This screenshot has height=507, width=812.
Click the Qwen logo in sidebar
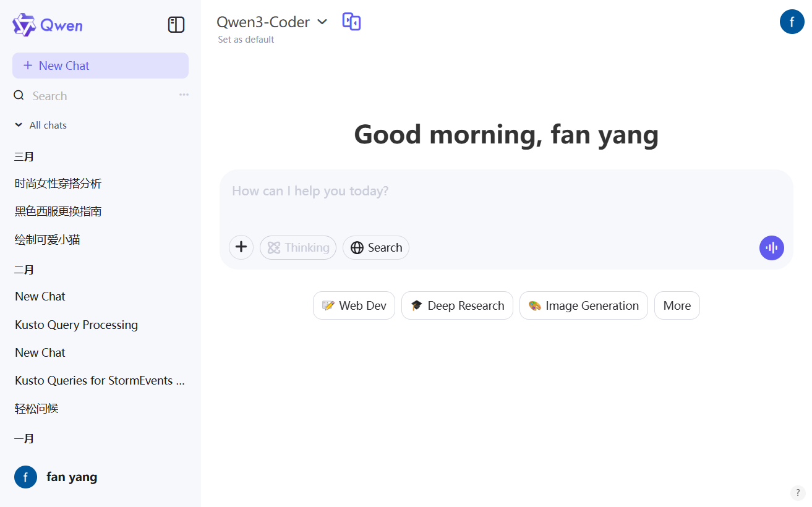(48, 25)
